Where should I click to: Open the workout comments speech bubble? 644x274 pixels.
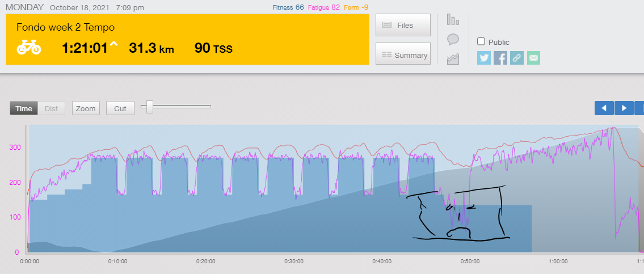pyautogui.click(x=453, y=39)
